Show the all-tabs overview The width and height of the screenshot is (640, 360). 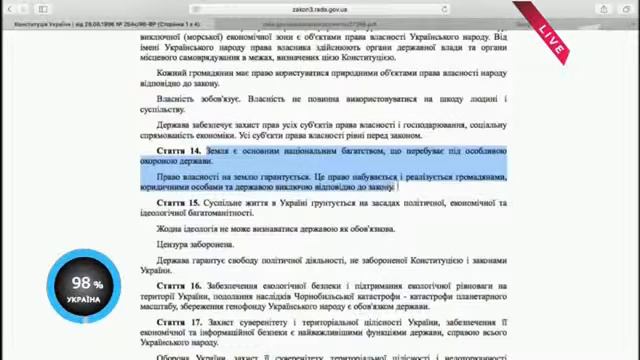pyautogui.click(x=627, y=9)
